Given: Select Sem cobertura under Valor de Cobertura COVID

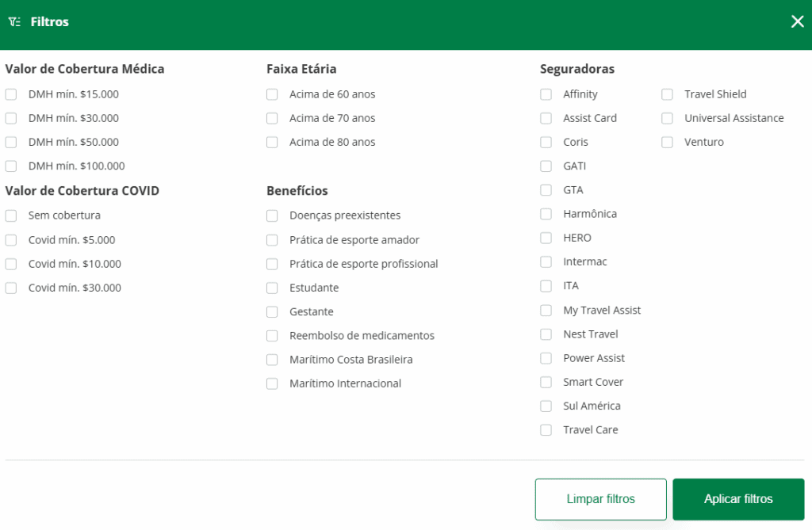Looking at the screenshot, I should click(11, 215).
